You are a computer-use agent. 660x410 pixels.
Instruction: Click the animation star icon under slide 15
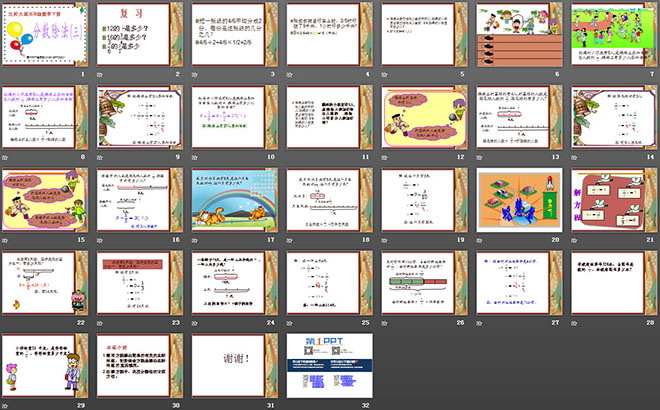coord(6,241)
